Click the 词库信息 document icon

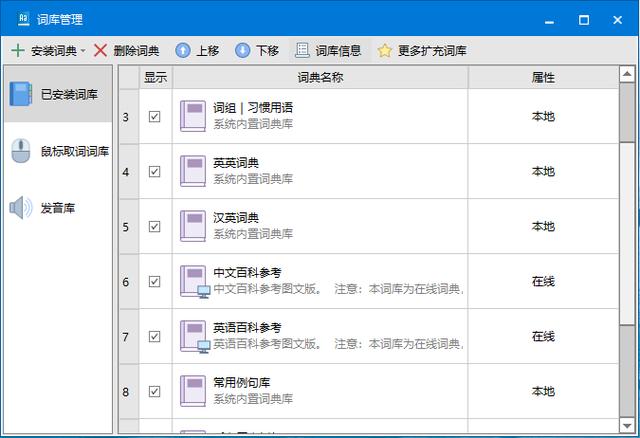point(302,50)
